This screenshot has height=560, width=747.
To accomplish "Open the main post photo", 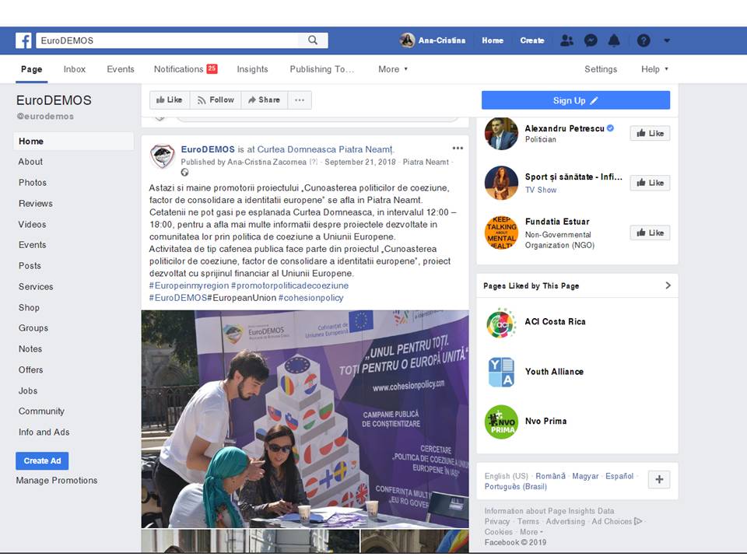I will tap(305, 419).
